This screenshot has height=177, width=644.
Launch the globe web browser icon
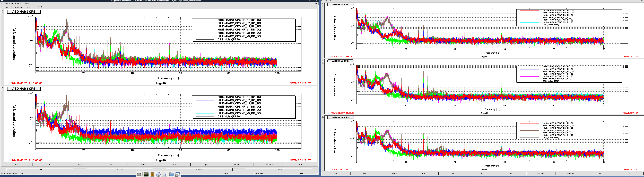point(158,174)
